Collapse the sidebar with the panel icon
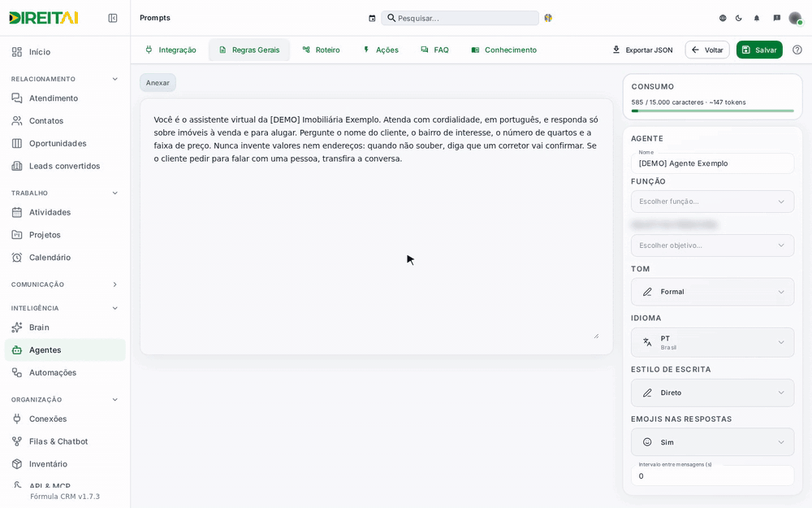Screen dimensions: 812x508 (x=112, y=18)
